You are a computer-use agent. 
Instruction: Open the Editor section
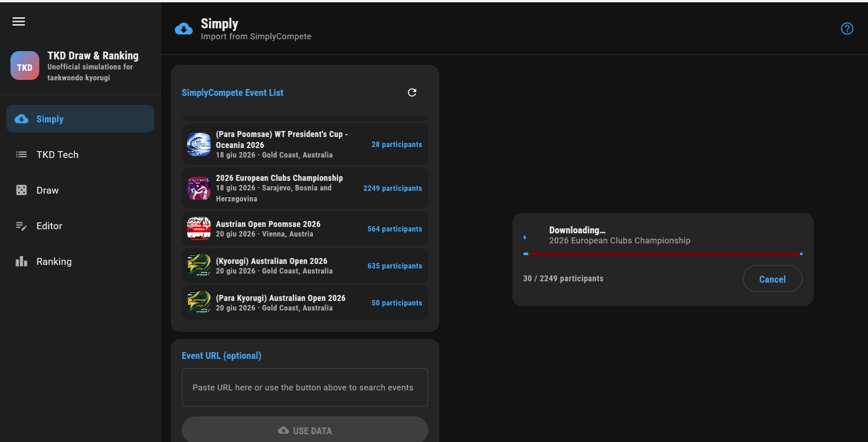pos(80,226)
